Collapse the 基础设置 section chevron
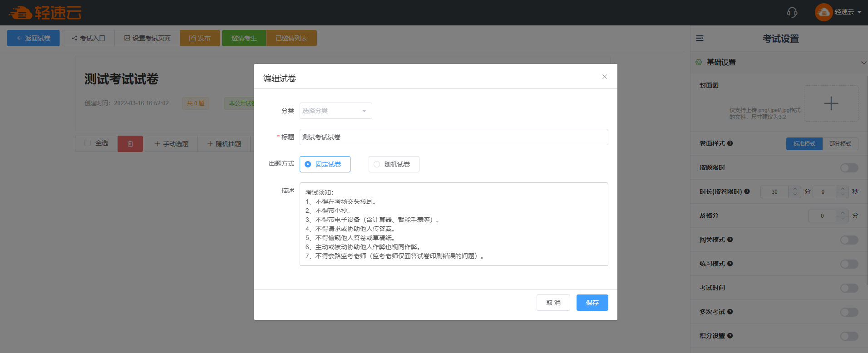 863,63
